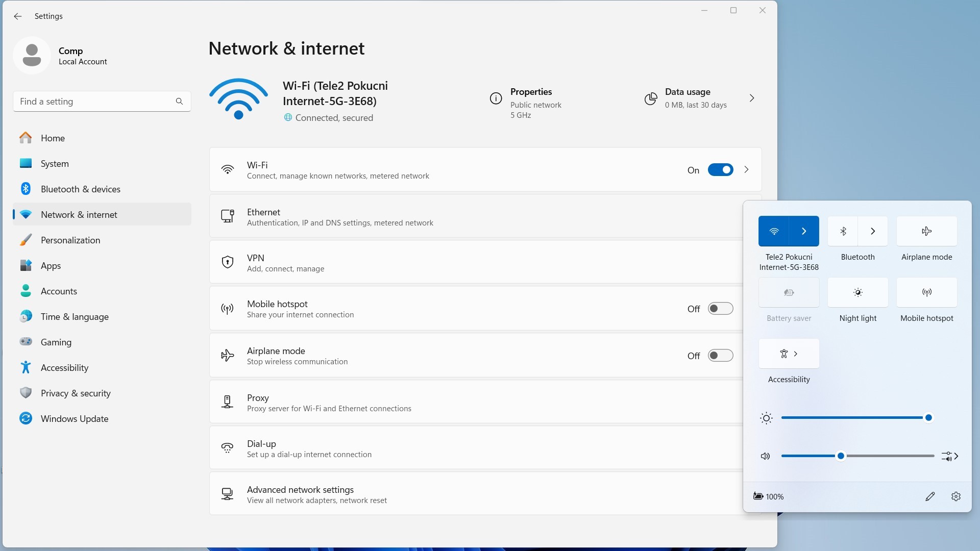Click the Dial-up phone icon
This screenshot has height=551, width=980.
pos(228,448)
